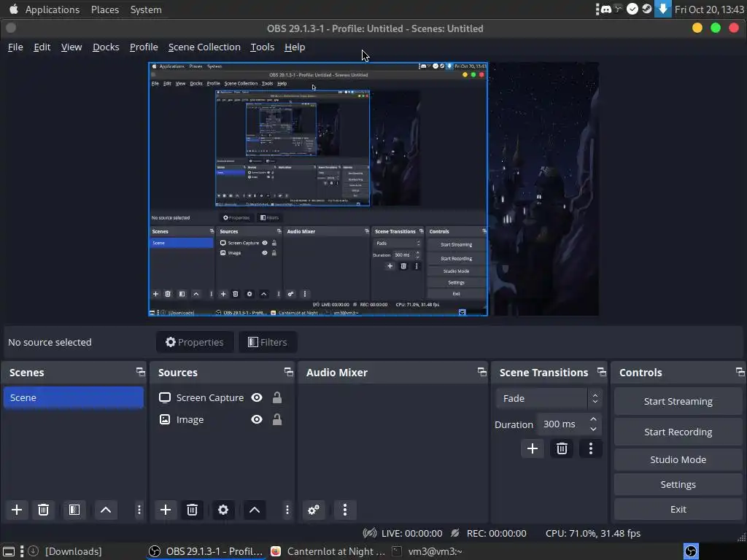Open transition properties three dots
Viewport: 747px width, 560px height.
coord(591,448)
